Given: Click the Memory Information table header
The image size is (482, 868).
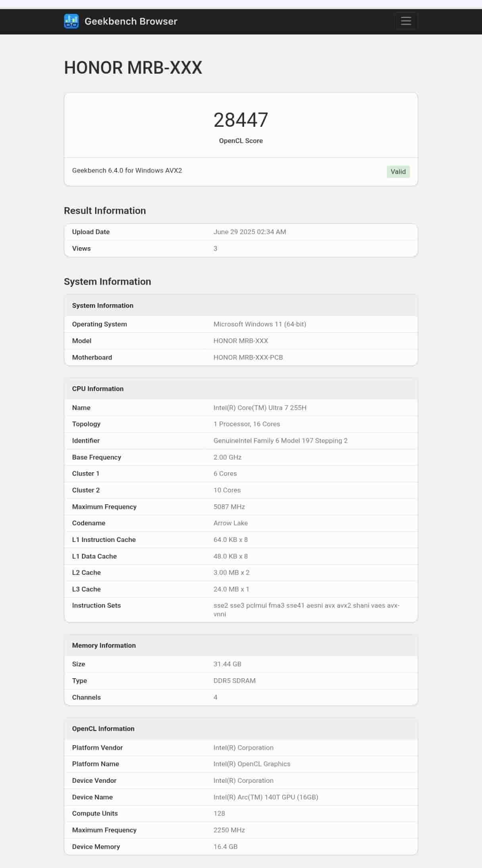Looking at the screenshot, I should [x=104, y=645].
